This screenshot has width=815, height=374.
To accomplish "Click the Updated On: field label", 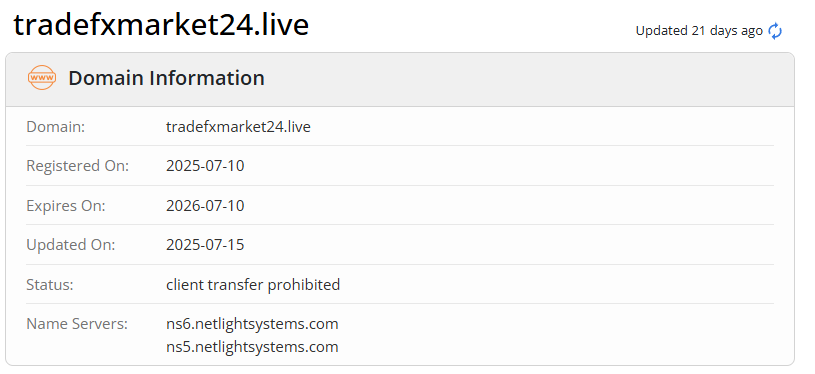I will click(x=71, y=245).
